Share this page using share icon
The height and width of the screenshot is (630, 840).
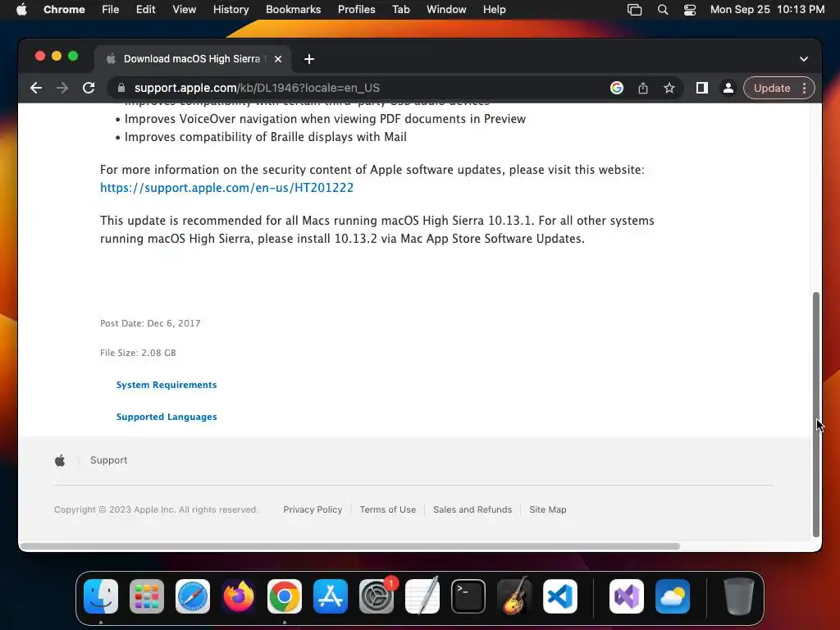643,88
